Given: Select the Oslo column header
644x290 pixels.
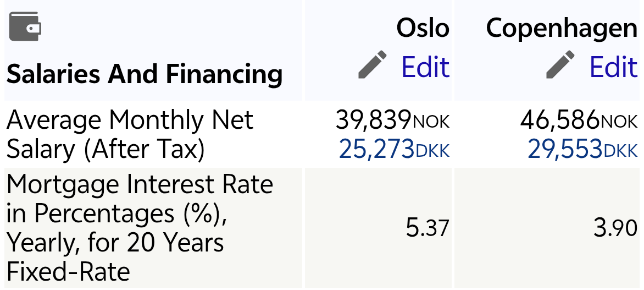Looking at the screenshot, I should point(423,28).
